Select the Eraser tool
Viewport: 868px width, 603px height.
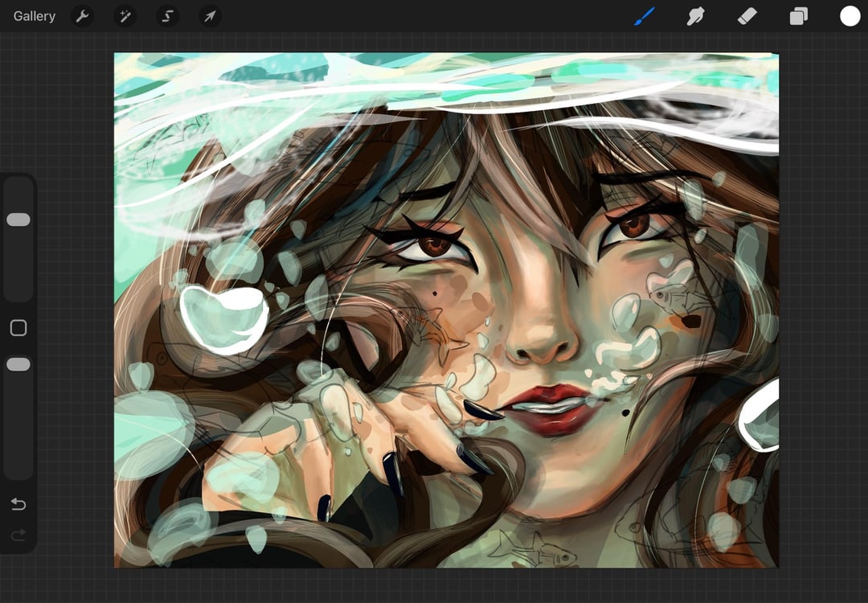point(747,16)
